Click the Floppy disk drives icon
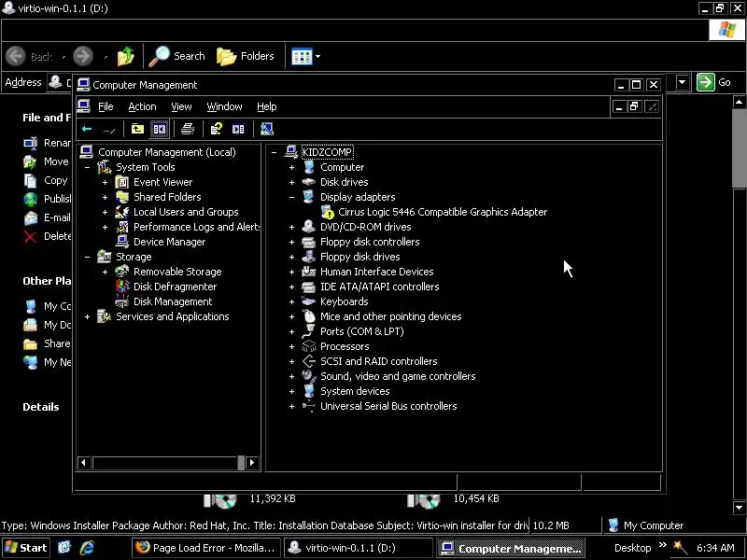Image resolution: width=747 pixels, height=560 pixels. click(309, 257)
